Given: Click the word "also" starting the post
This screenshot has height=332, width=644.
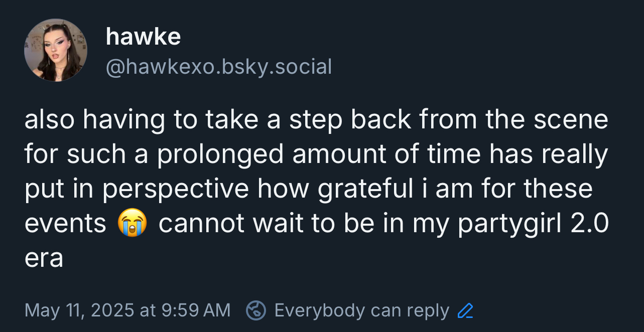Looking at the screenshot, I should (49, 120).
